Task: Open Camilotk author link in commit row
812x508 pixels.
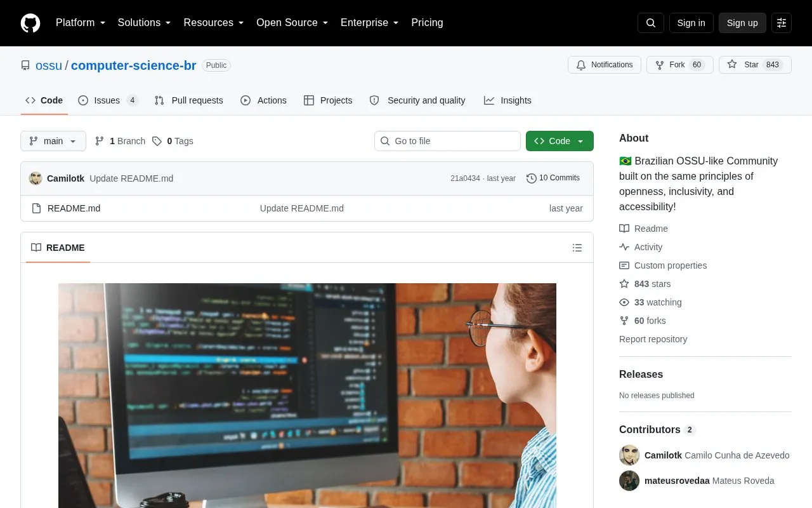Action: [x=65, y=178]
